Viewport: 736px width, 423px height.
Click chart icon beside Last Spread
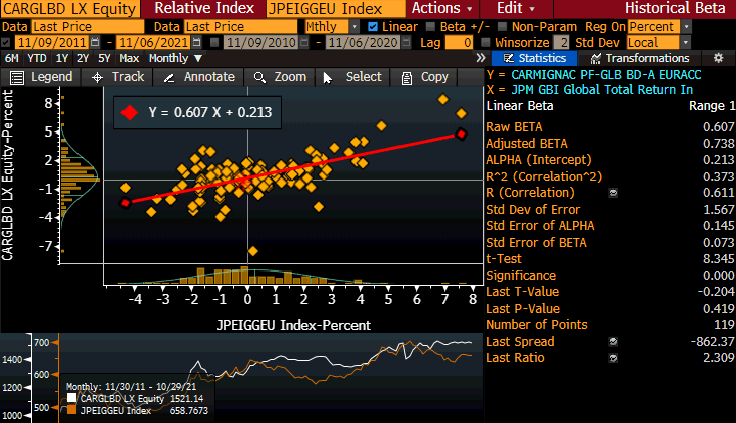613,342
